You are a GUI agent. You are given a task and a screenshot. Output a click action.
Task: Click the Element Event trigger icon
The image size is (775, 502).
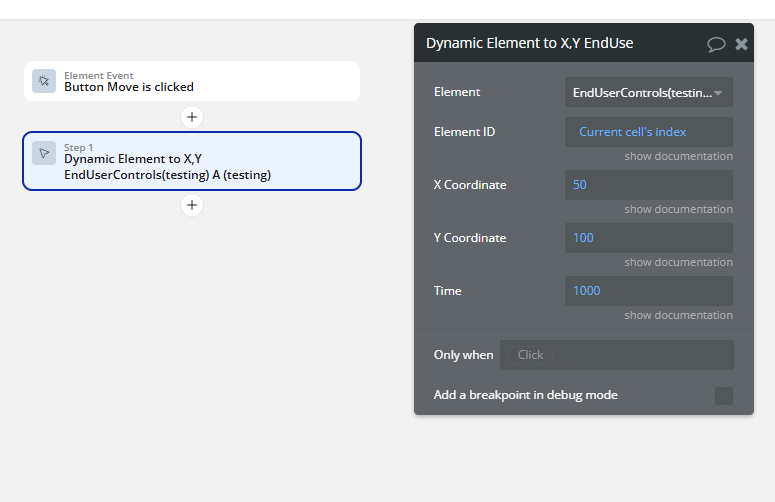[x=44, y=81]
